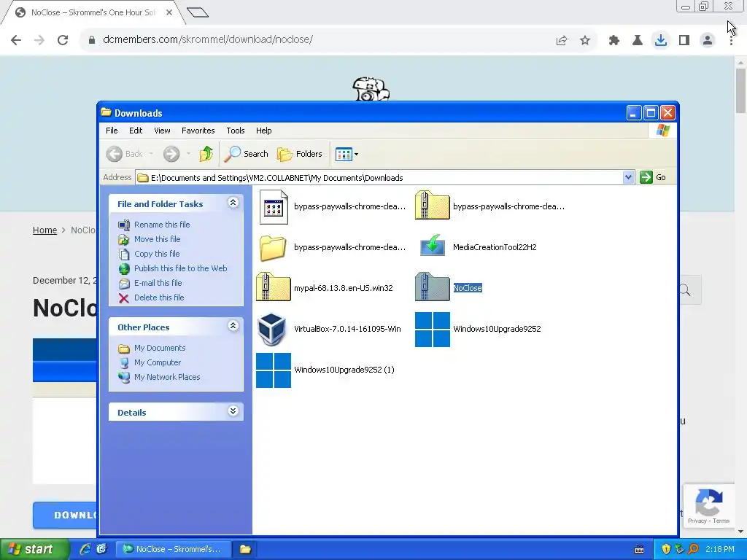Click the taskbar clock showing 2:18 PM
This screenshot has width=747, height=560.
[x=720, y=549]
